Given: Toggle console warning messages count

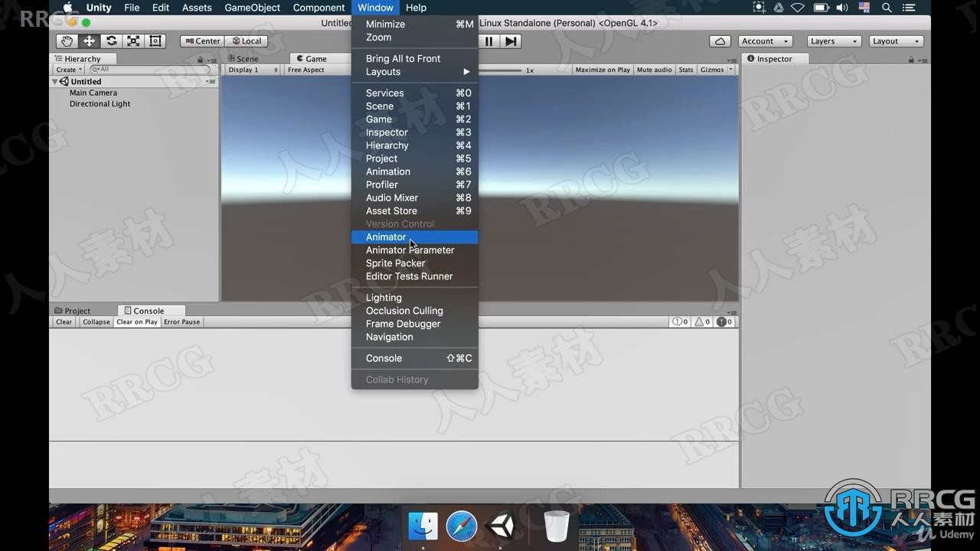Looking at the screenshot, I should click(702, 322).
